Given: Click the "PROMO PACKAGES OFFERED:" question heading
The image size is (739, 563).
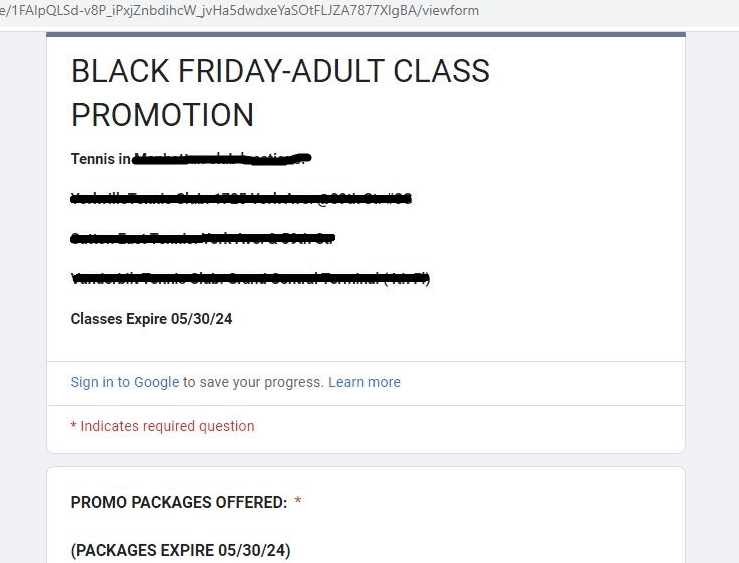Looking at the screenshot, I should pos(178,502).
